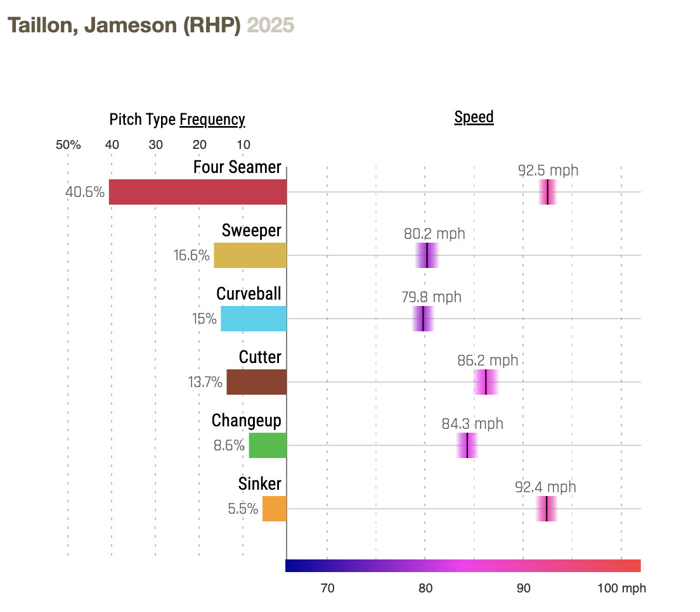700x612 pixels.
Task: Select the green Changeup frequency bar
Action: tap(268, 445)
